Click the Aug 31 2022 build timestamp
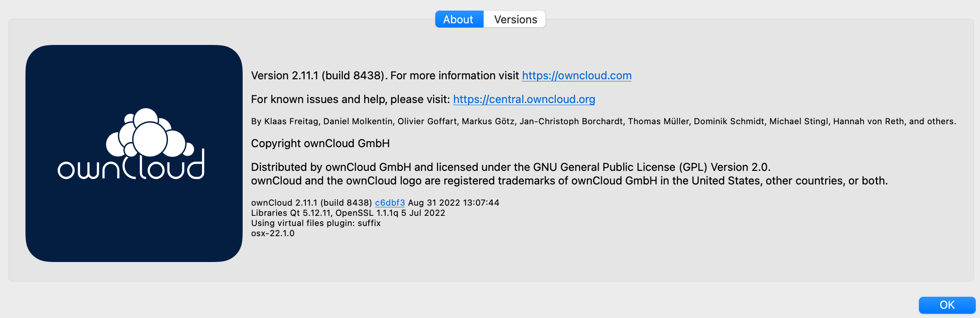This screenshot has height=318, width=980. (x=454, y=203)
